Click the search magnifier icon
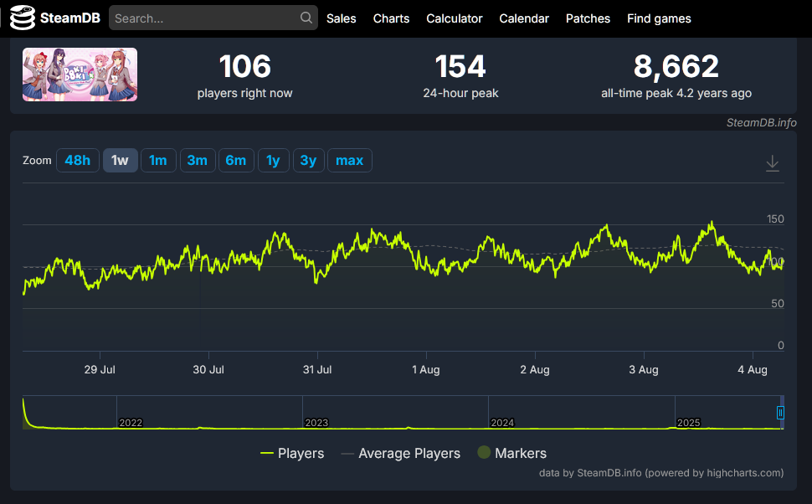 pos(306,18)
